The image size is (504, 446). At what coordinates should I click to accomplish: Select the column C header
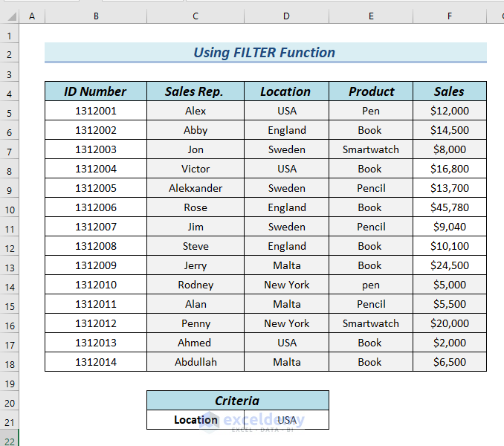tap(196, 16)
